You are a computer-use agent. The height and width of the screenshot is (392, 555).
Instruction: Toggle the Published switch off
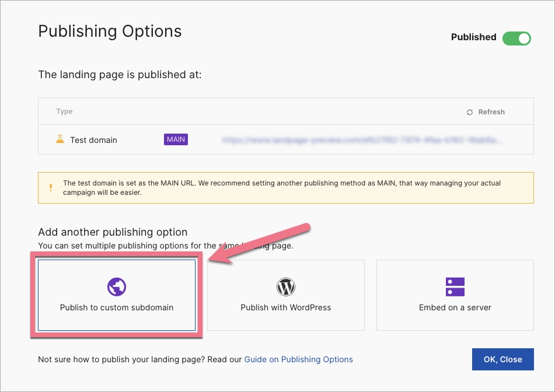tap(516, 38)
